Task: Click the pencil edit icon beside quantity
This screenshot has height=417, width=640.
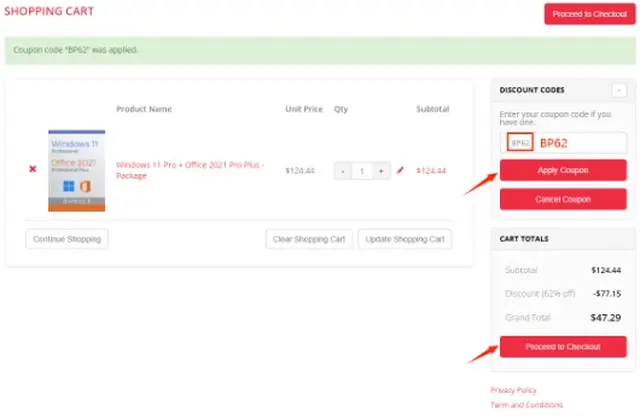Action: click(400, 170)
